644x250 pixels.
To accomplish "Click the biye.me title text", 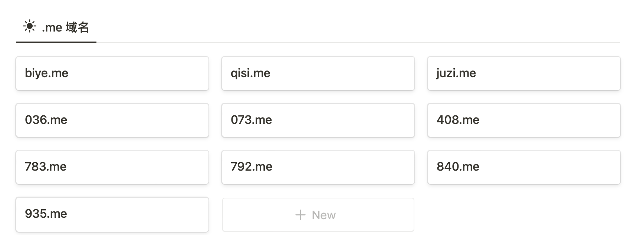I will pos(46,73).
